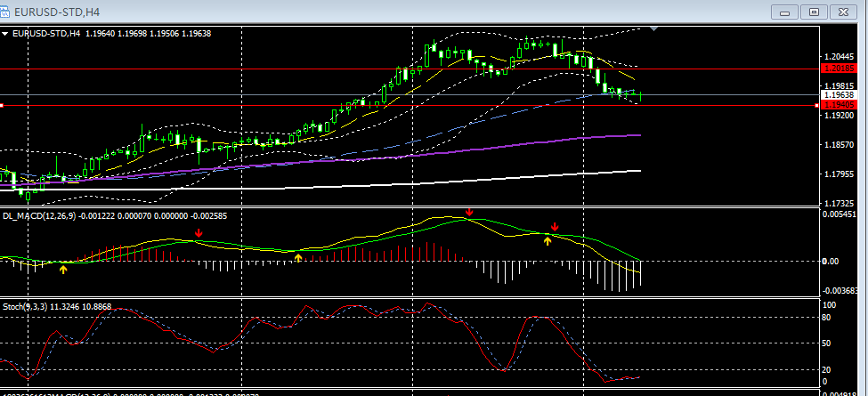This screenshot has width=868, height=396.
Task: Select the leftmost yellow up arrow on MACD
Action: tap(63, 267)
